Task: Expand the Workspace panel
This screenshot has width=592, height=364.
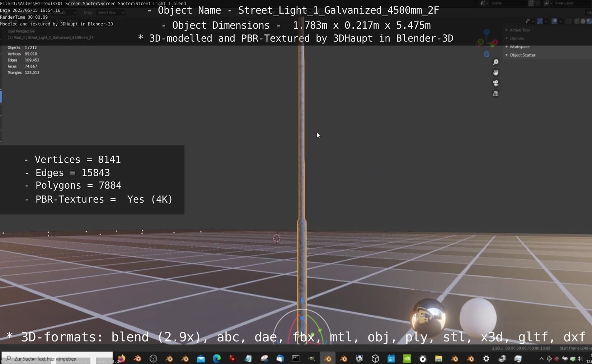Action: pos(518,47)
